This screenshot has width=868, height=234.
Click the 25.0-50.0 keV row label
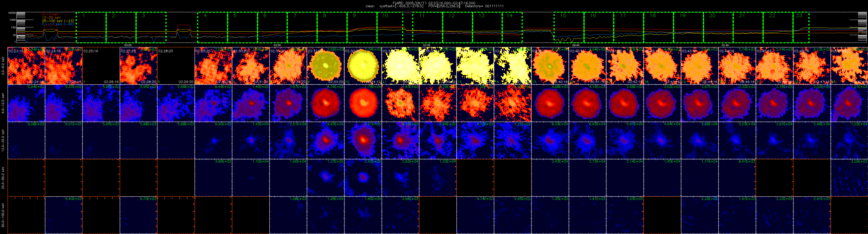(x=3, y=178)
